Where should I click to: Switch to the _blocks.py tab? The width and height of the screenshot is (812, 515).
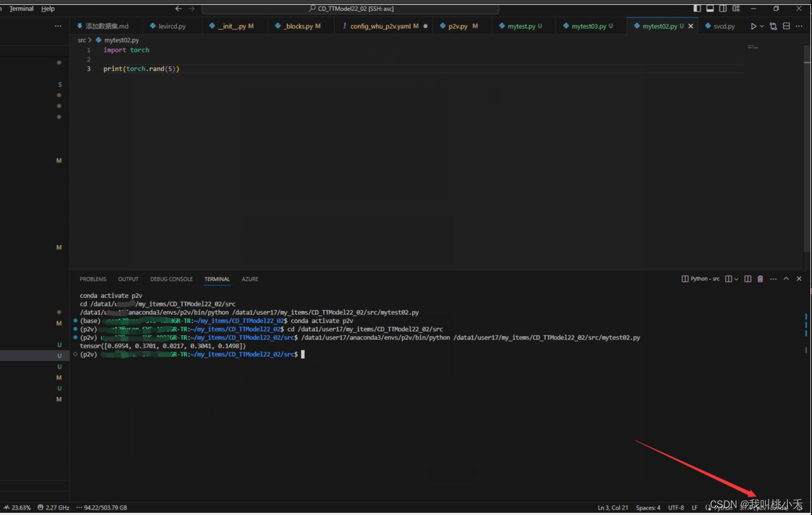pyautogui.click(x=302, y=26)
